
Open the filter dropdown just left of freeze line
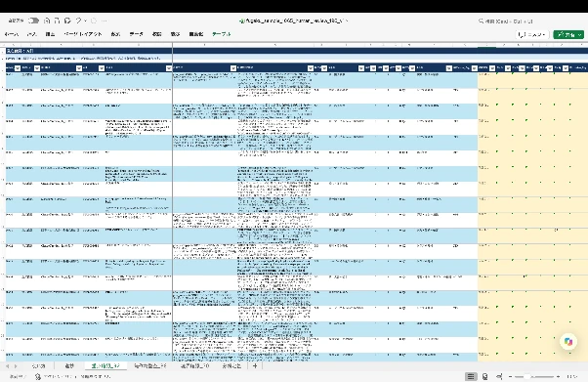(169, 68)
